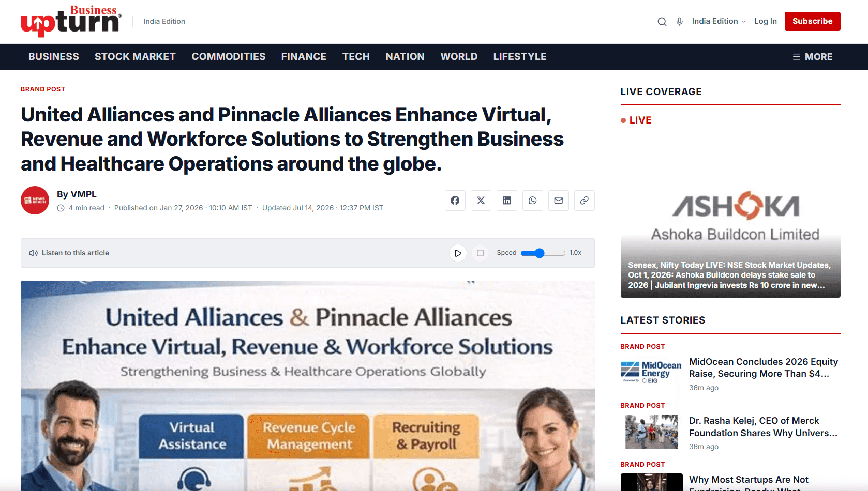Click the red Subscribe button
Viewport: 868px width, 491px height.
(812, 21)
